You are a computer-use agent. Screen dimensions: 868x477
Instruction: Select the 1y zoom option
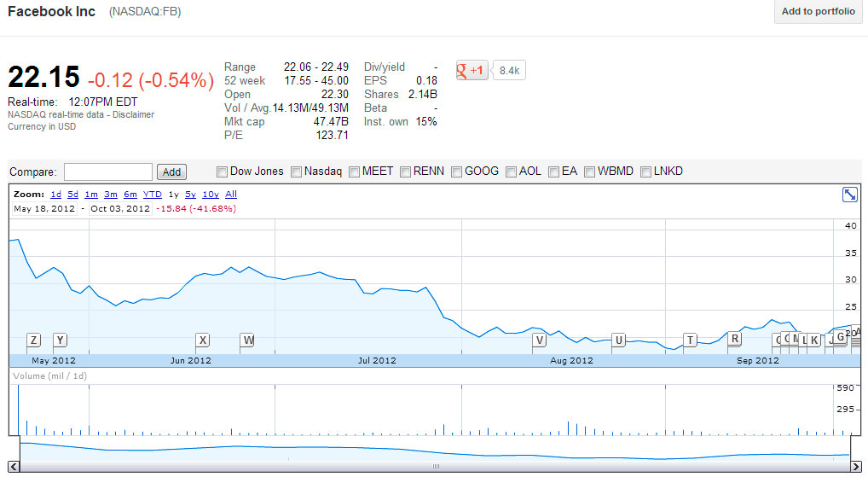[x=174, y=195]
